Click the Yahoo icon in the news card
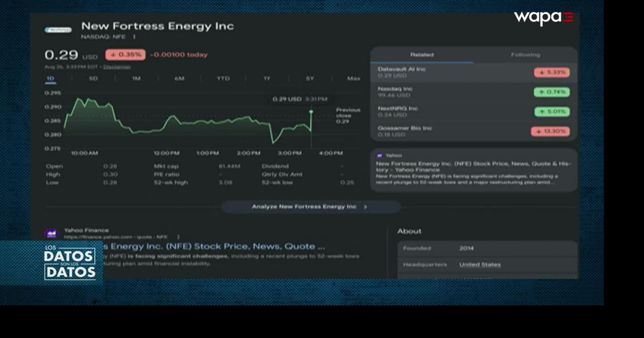This screenshot has height=338, width=644. (x=380, y=155)
